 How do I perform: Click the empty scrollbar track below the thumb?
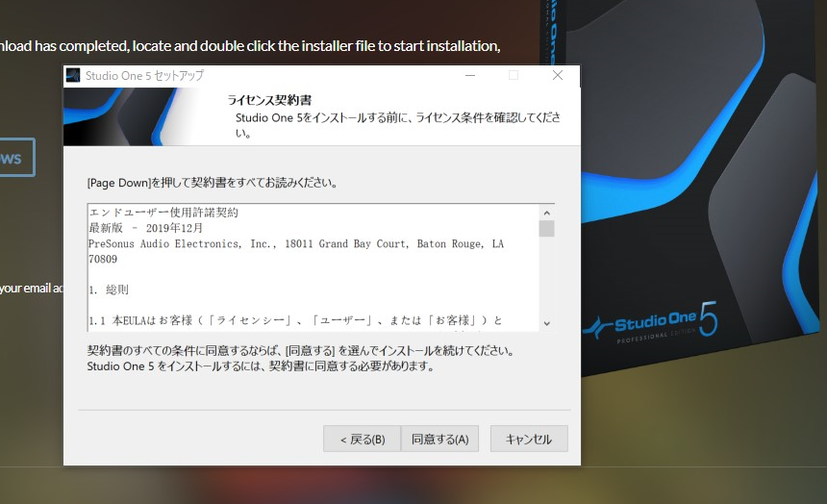(547, 276)
